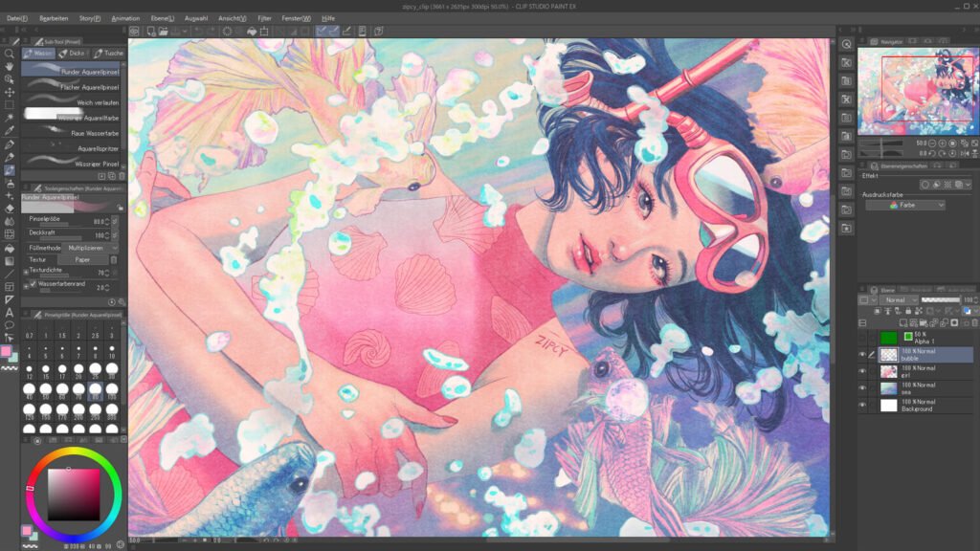980x551 pixels.
Task: Select the Balloon tool
Action: point(10,325)
